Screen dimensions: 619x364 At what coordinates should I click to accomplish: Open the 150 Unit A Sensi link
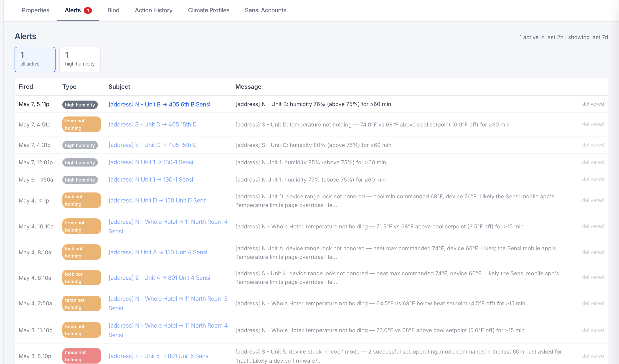point(158,252)
